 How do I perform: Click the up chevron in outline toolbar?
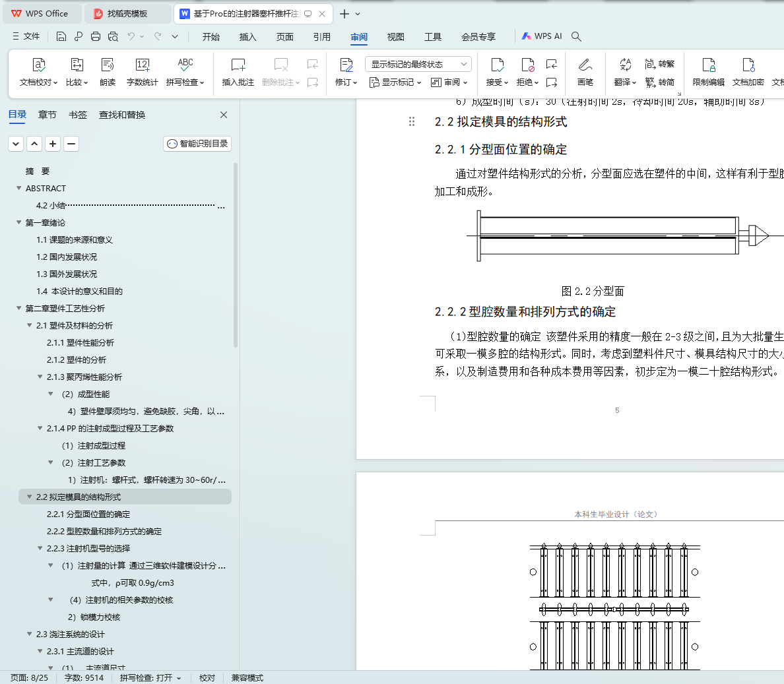point(34,144)
